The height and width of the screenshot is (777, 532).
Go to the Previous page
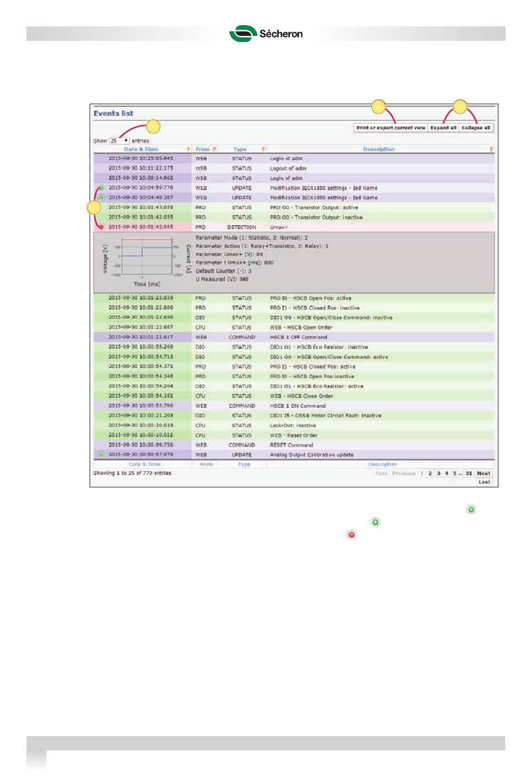[x=404, y=473]
